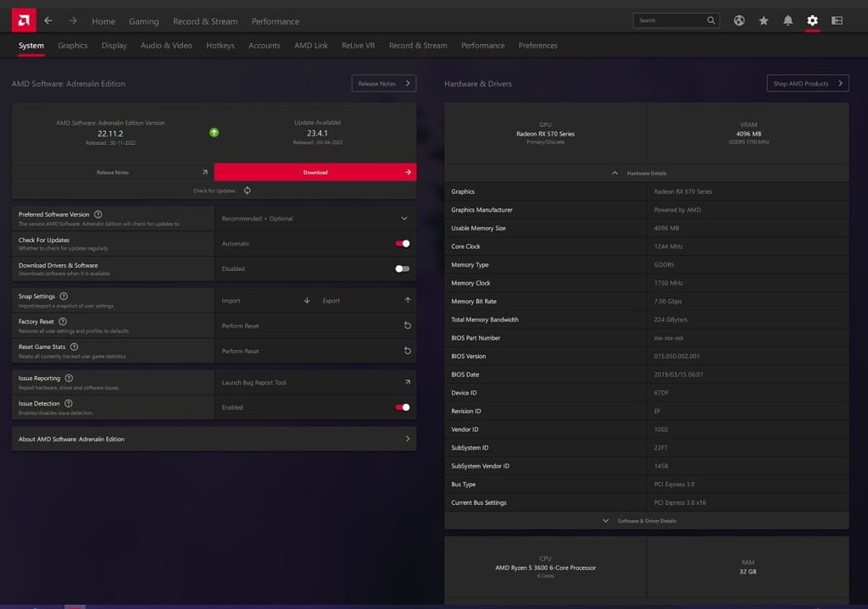Screen dimensions: 868x609
Task: Click Reset Game Stats perform reset icon
Action: [x=408, y=351]
